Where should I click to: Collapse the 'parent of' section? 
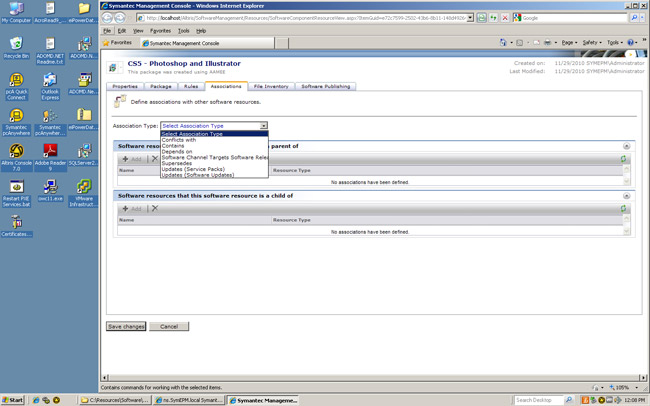click(x=626, y=146)
